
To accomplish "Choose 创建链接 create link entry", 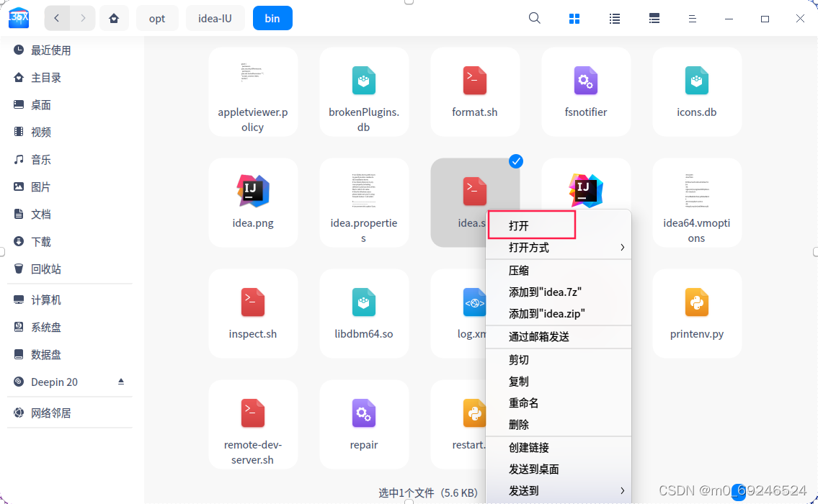I will (559, 448).
